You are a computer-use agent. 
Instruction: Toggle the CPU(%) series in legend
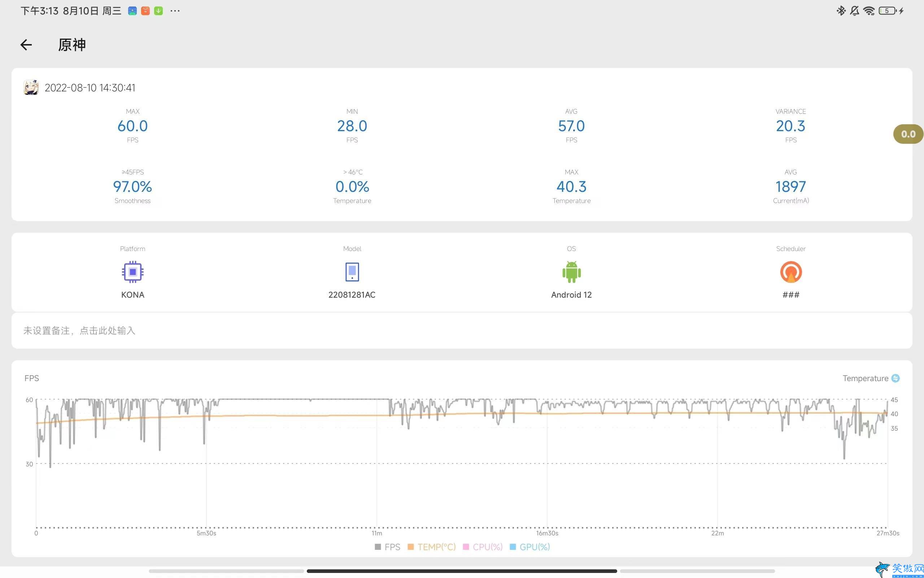[x=483, y=547]
